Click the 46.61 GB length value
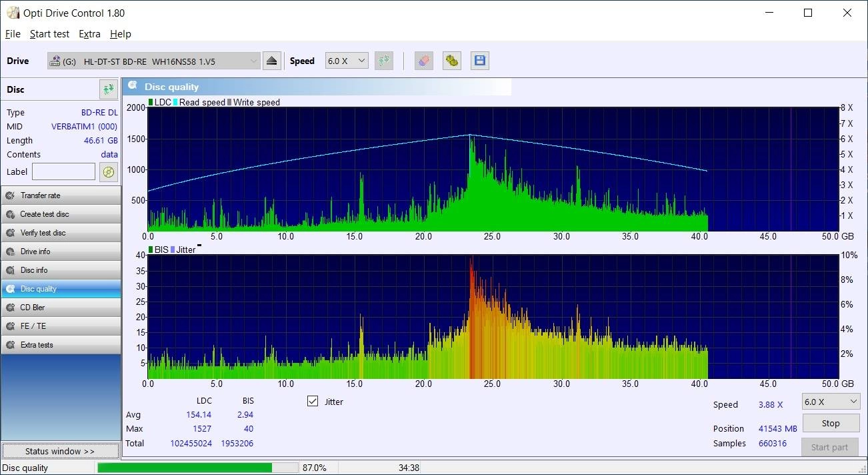Viewport: 868px width, 475px height. (x=101, y=141)
